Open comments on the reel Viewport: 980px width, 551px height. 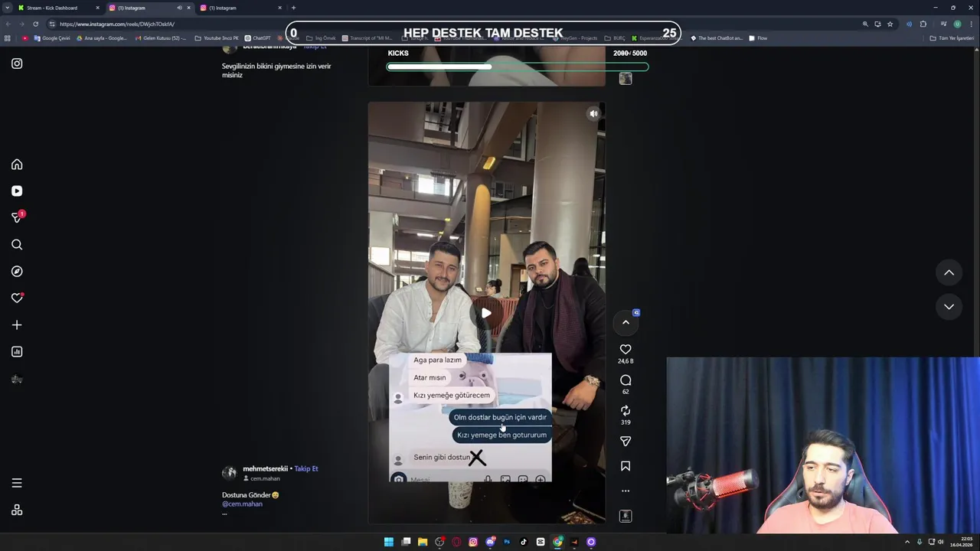point(626,380)
